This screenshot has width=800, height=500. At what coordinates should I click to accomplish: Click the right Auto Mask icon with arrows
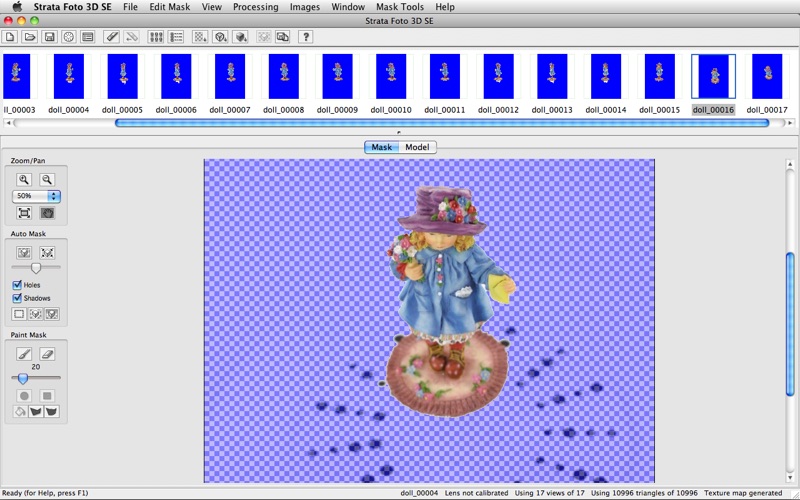click(47, 253)
